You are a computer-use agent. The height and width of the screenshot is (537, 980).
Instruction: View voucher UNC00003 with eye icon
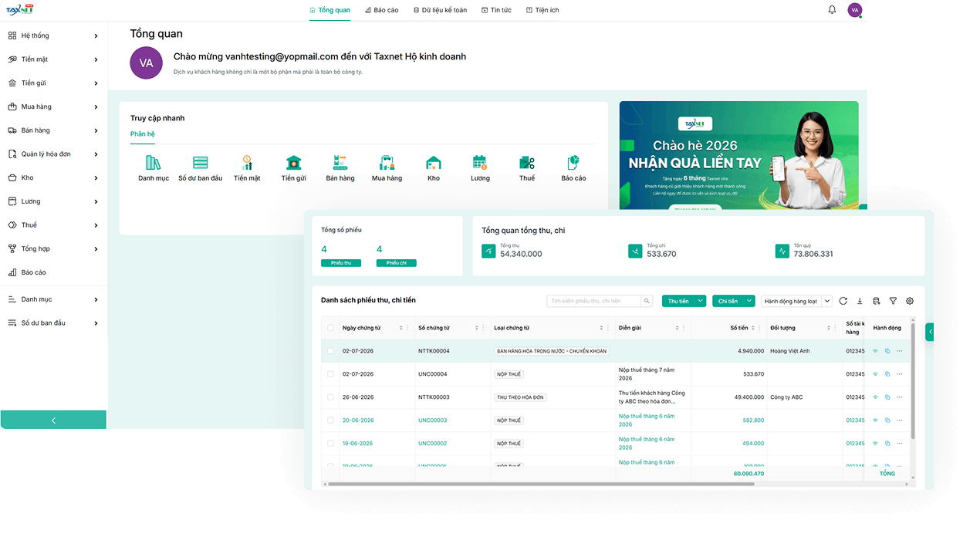[875, 420]
